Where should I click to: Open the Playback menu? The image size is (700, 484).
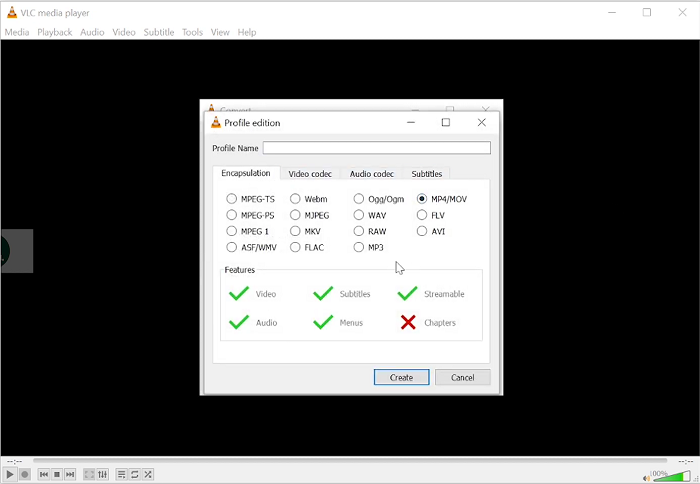click(54, 32)
